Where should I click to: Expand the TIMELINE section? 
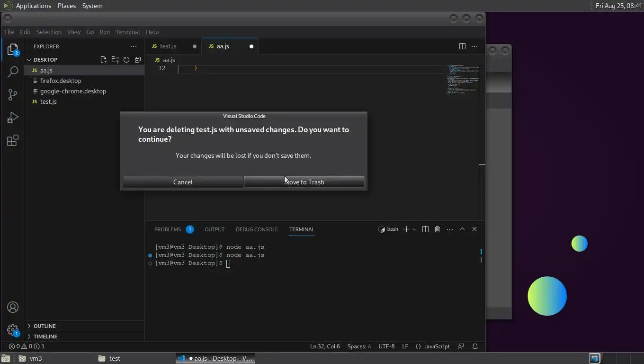click(x=84, y=337)
